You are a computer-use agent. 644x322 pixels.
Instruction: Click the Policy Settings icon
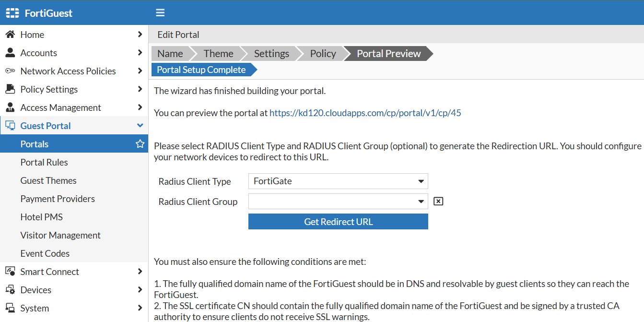pyautogui.click(x=11, y=89)
